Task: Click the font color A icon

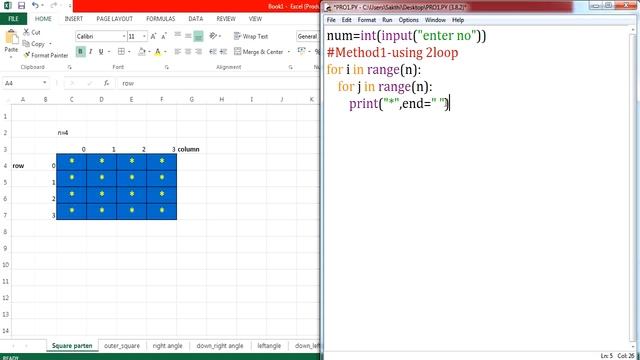Action: click(x=158, y=52)
